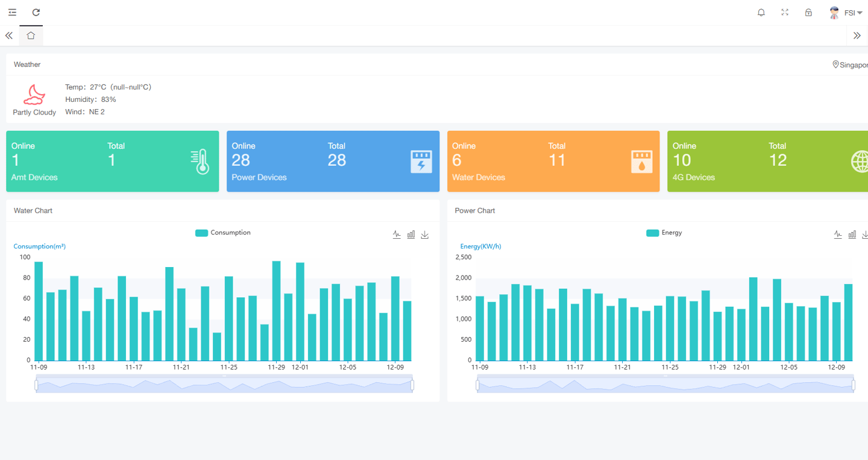The height and width of the screenshot is (460, 868).
Task: Click Water Chart zoom slider left handle
Action: point(36,385)
